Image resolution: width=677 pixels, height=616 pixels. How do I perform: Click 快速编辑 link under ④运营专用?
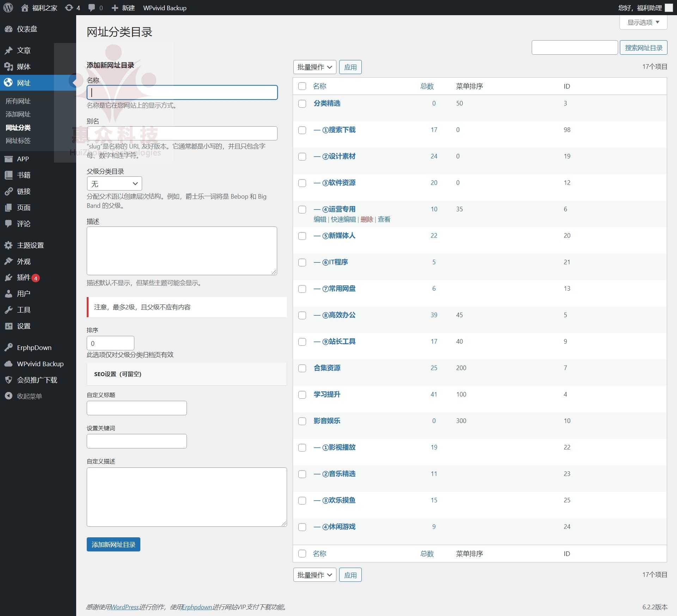tap(343, 219)
